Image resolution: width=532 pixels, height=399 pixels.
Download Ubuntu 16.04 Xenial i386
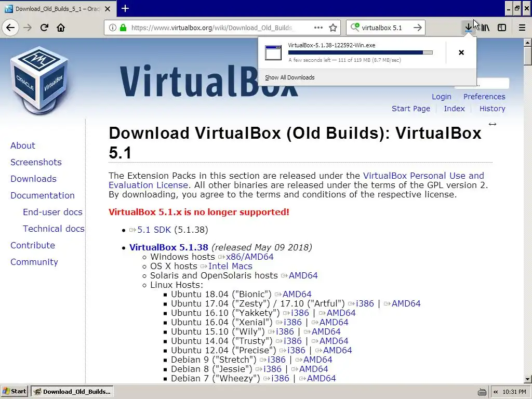point(292,322)
